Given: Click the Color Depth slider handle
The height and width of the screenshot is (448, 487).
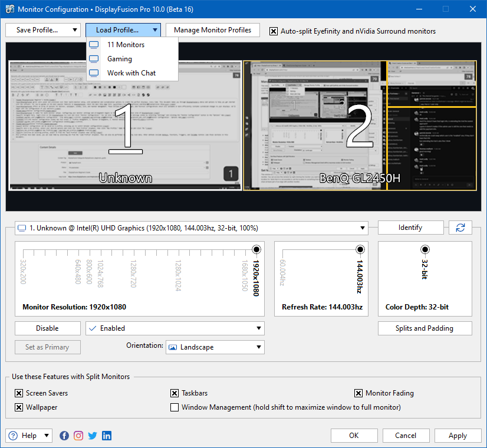Looking at the screenshot, I should pos(425,249).
